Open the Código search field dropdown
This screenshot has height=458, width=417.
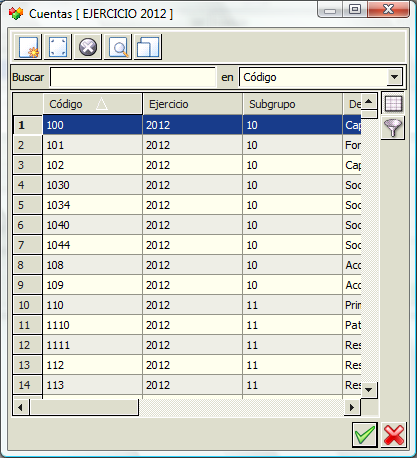click(394, 77)
